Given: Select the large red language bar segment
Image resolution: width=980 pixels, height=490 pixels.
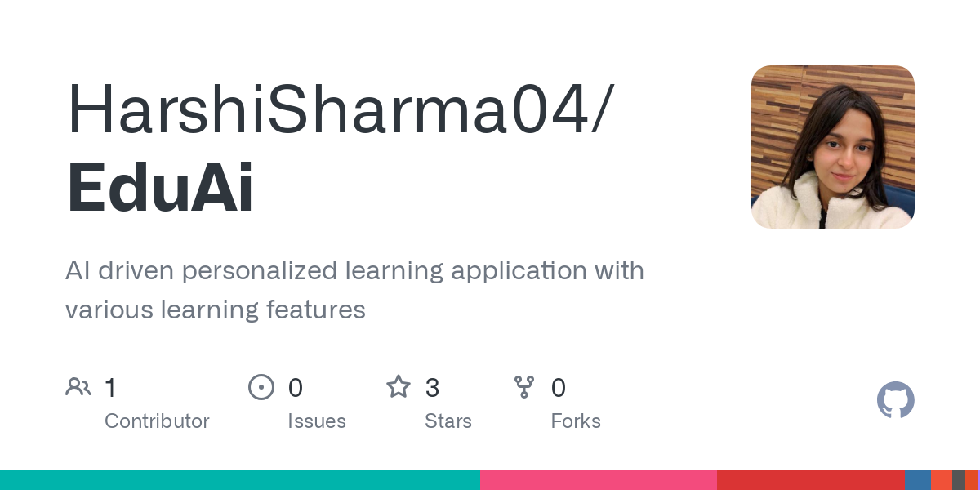Looking at the screenshot, I should click(x=811, y=480).
